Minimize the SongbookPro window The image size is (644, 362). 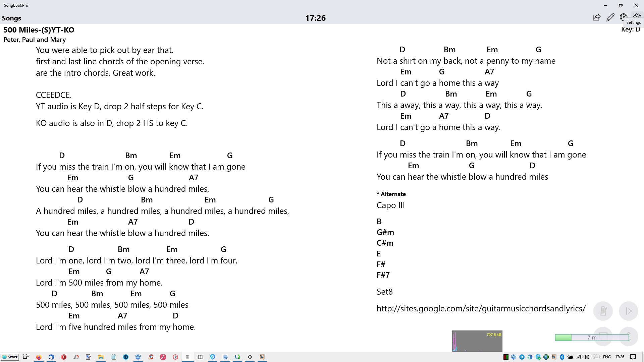[x=605, y=5]
